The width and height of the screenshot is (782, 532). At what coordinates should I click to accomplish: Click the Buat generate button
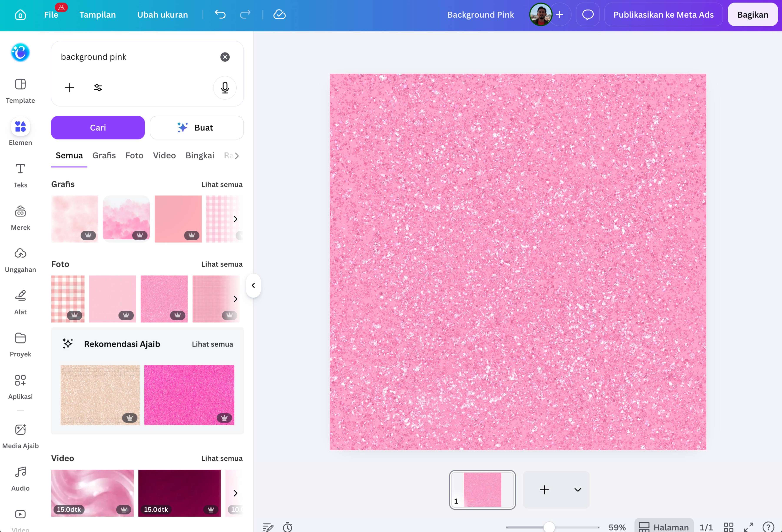pos(197,128)
